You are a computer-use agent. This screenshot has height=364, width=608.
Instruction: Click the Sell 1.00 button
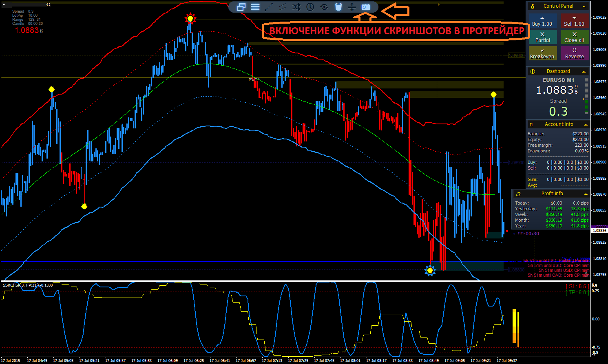(x=575, y=21)
